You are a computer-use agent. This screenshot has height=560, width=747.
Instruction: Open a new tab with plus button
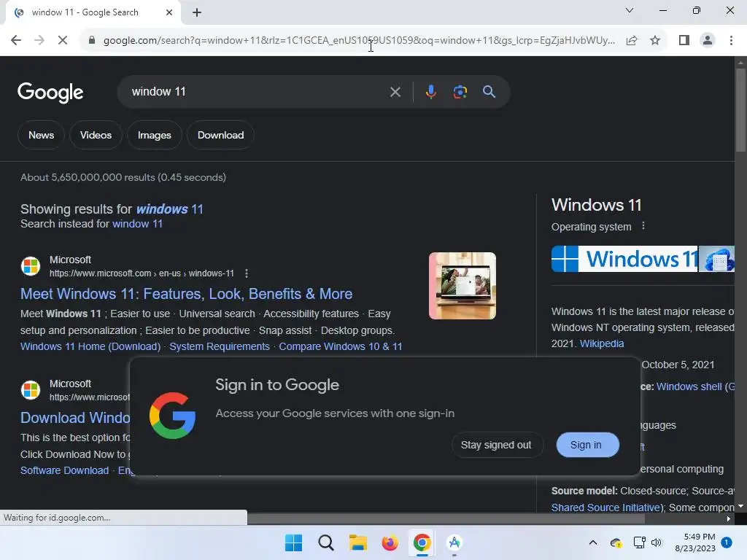tap(197, 13)
